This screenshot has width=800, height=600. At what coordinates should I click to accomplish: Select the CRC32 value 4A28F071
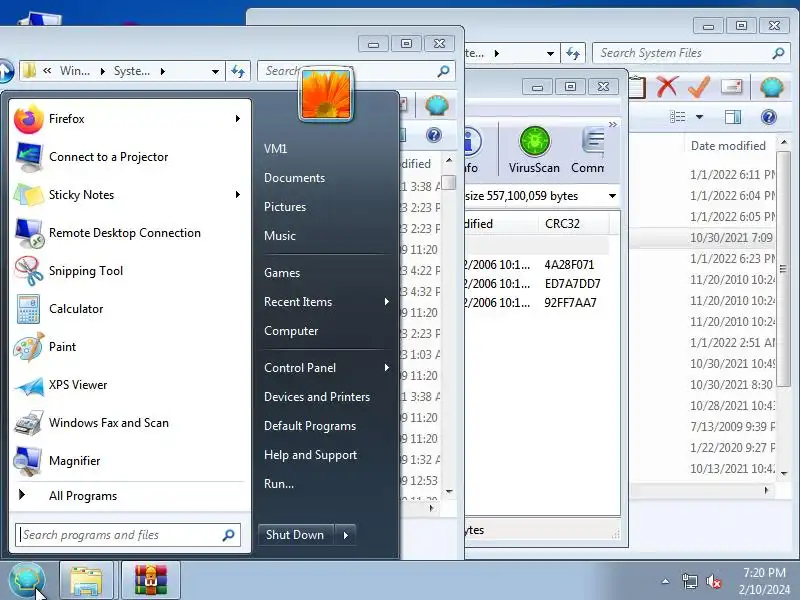[569, 265]
